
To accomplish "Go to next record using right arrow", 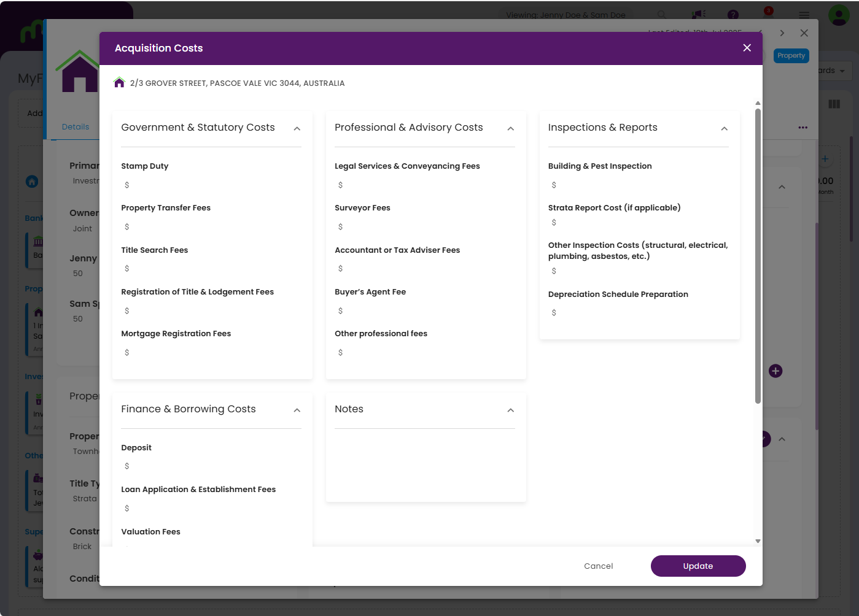I will (782, 33).
